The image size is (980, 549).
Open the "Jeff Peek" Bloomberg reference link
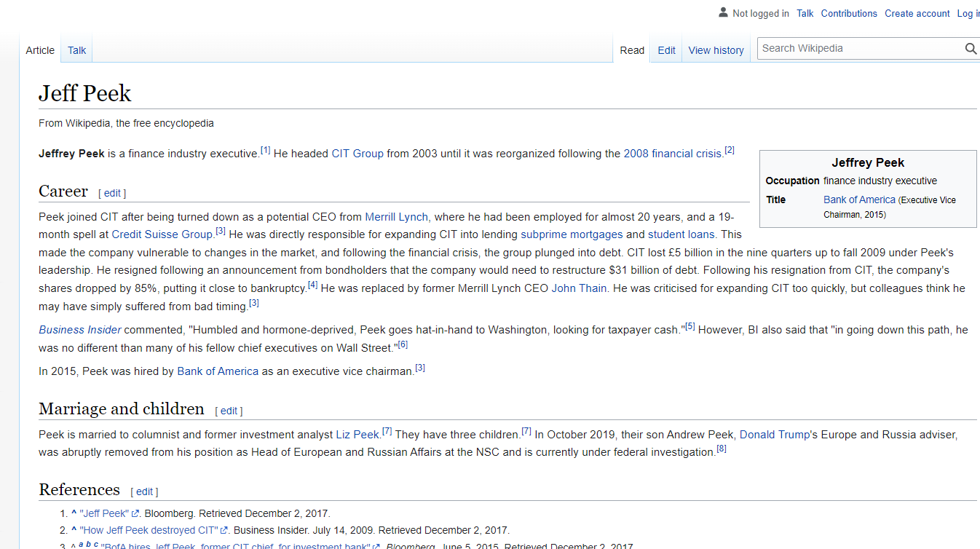[104, 513]
